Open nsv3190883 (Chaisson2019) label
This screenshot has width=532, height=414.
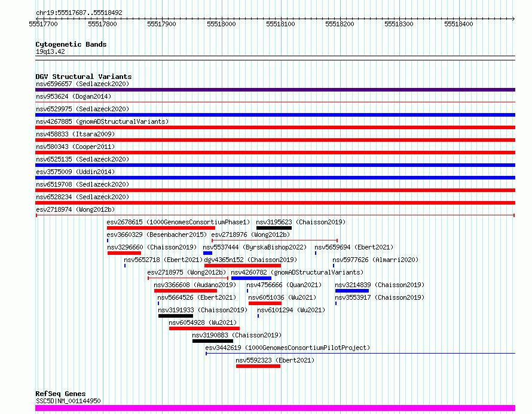pos(237,335)
